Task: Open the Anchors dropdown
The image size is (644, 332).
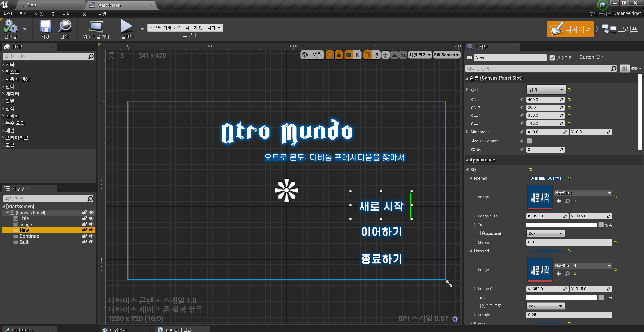Action: (546, 90)
